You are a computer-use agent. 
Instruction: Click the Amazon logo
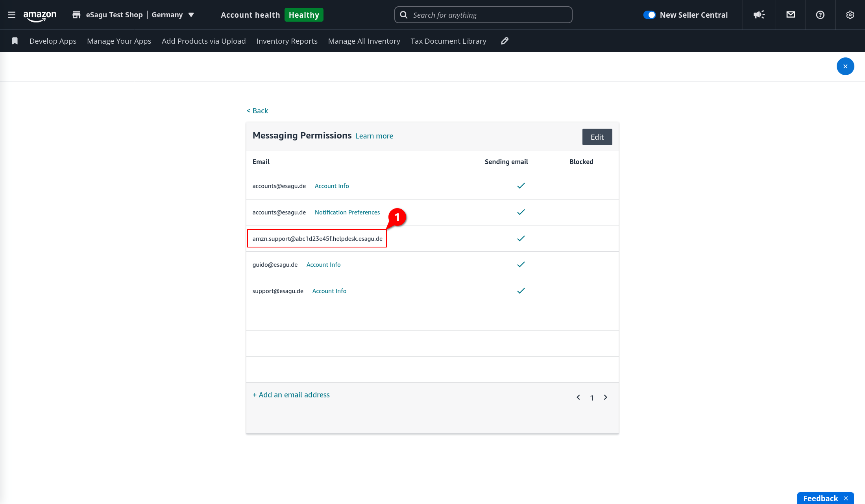click(x=40, y=16)
